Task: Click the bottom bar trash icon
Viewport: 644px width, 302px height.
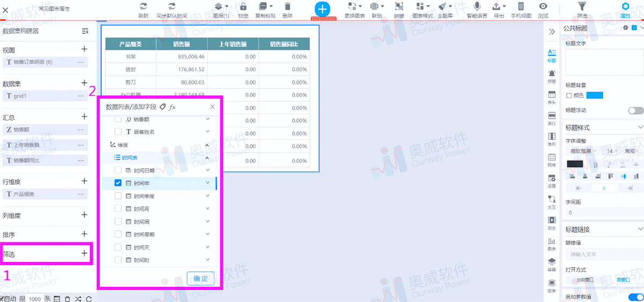Action: click(x=68, y=299)
